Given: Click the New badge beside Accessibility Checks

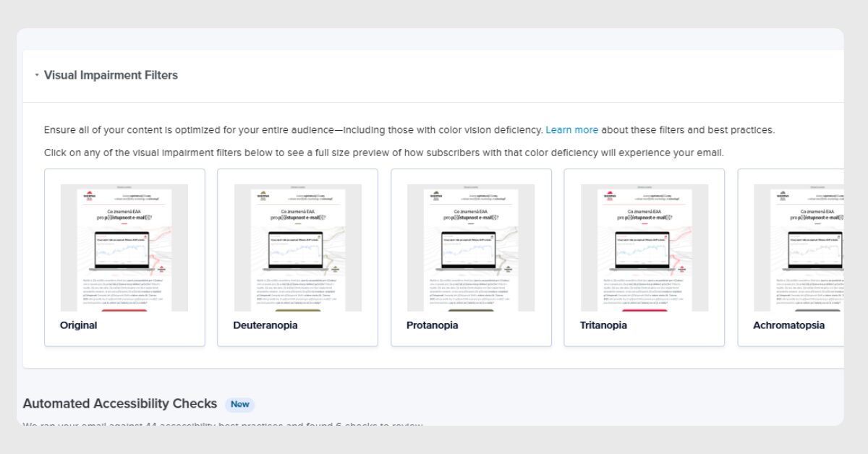Looking at the screenshot, I should (239, 404).
